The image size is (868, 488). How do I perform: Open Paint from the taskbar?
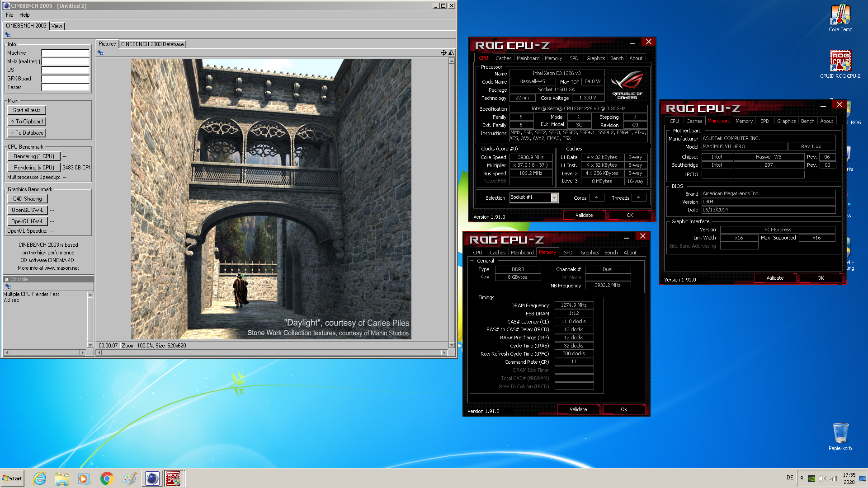click(x=129, y=479)
